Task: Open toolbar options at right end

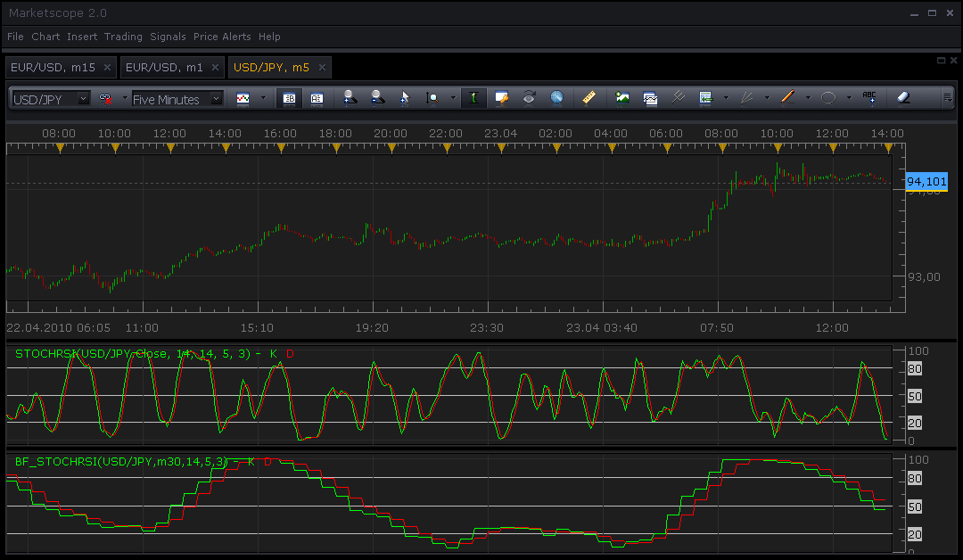Action: click(948, 97)
